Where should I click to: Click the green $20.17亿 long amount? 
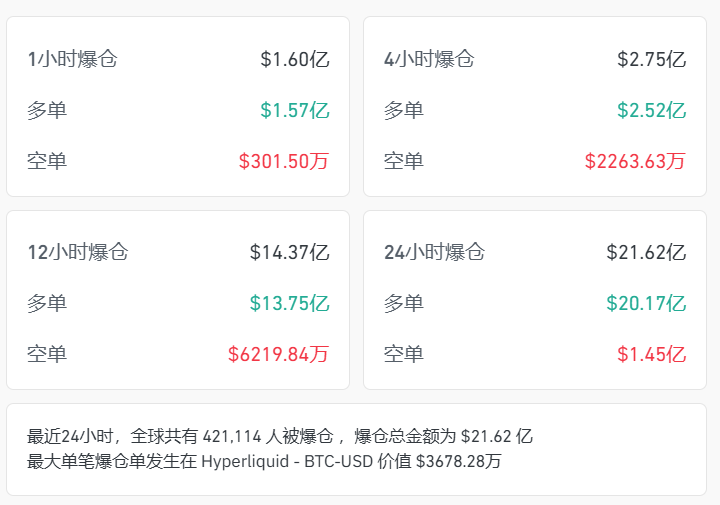[x=646, y=303]
